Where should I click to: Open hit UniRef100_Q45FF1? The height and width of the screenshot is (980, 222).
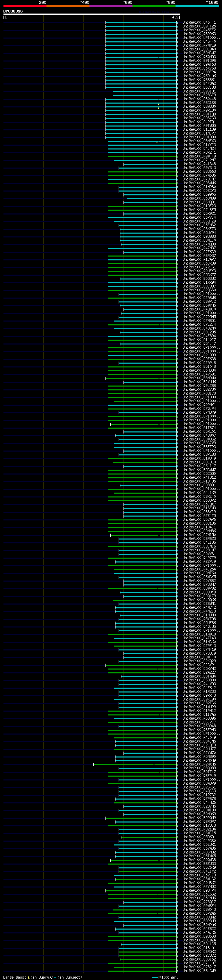pos(199,23)
